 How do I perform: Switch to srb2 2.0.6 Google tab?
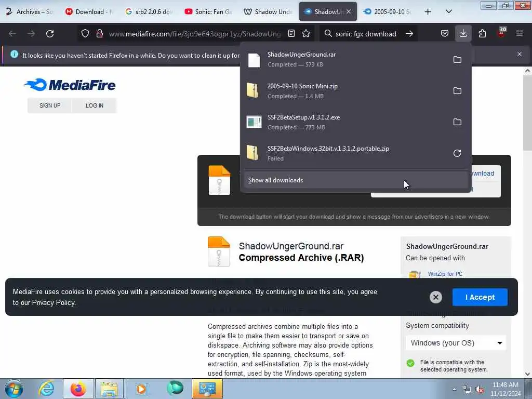[x=149, y=12]
